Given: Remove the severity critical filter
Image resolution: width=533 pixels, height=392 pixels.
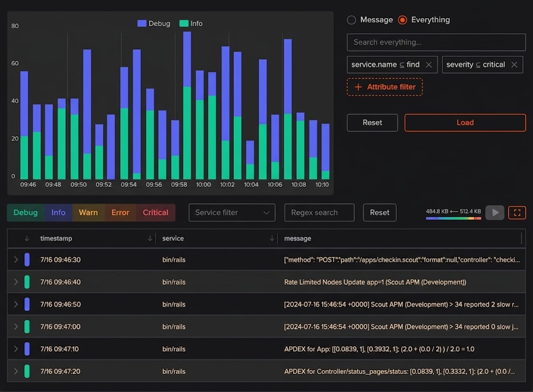Looking at the screenshot, I should pos(514,65).
